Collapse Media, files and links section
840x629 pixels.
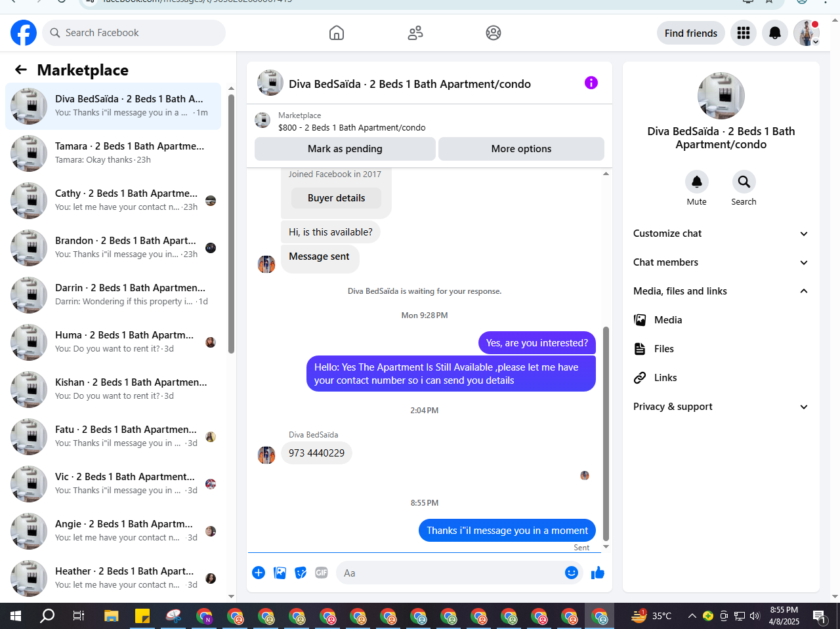click(721, 291)
